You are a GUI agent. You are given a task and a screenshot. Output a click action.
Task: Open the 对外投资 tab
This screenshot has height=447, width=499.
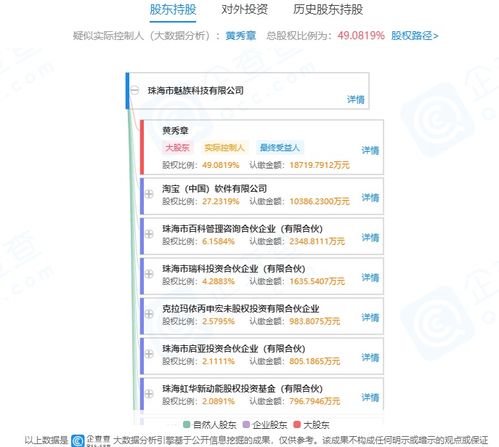click(x=244, y=10)
